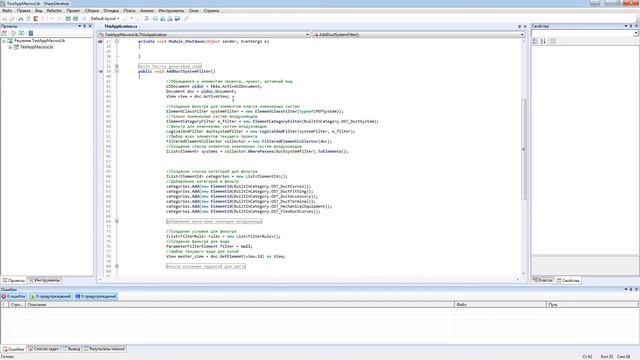Image resolution: width=640 pixels, height=360 pixels.
Task: Open the Default layout dropdown
Action: [x=105, y=19]
